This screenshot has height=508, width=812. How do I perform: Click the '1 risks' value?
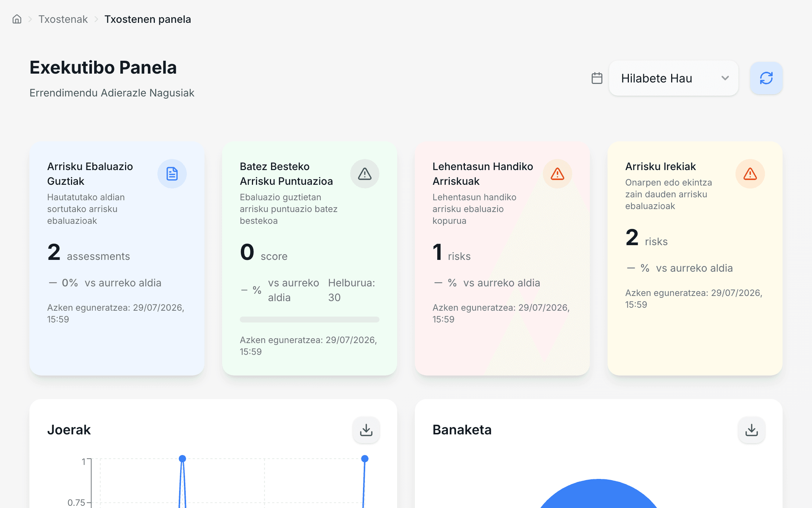(x=452, y=253)
